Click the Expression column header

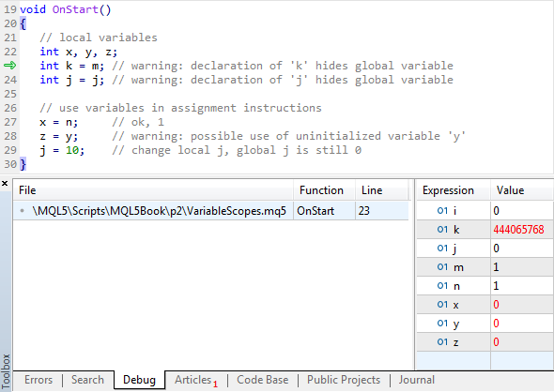click(454, 190)
